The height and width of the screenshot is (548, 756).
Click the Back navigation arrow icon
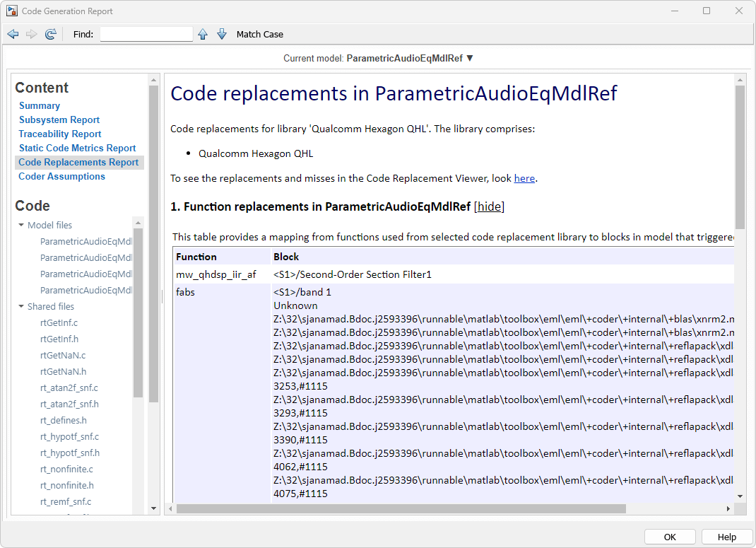coord(13,34)
